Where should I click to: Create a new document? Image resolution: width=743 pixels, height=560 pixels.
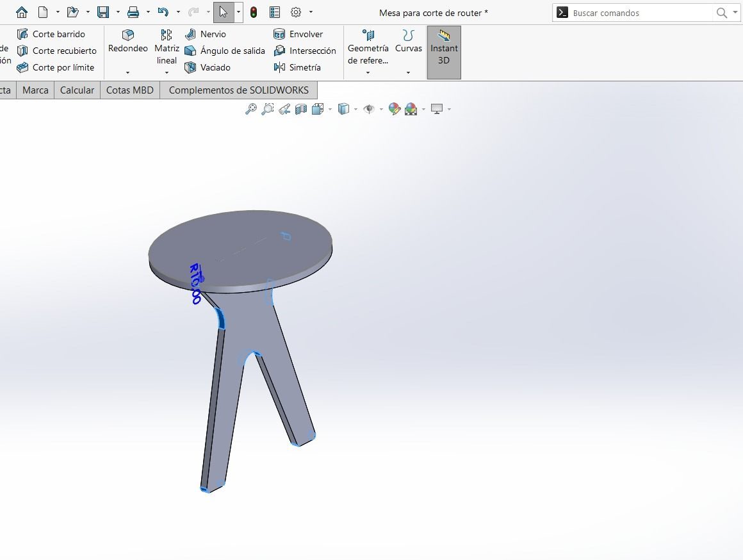click(x=43, y=12)
